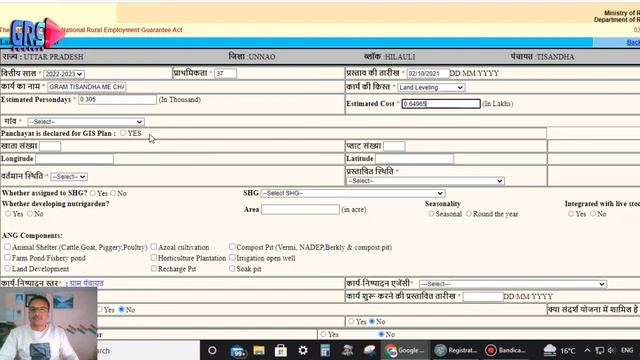Check Recharge Pit component
640x360 pixels.
point(153,268)
